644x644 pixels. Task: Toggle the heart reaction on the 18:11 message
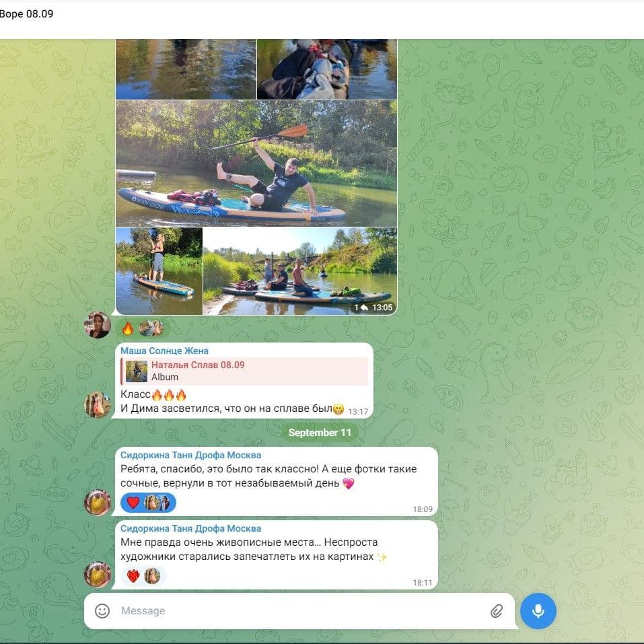click(133, 576)
